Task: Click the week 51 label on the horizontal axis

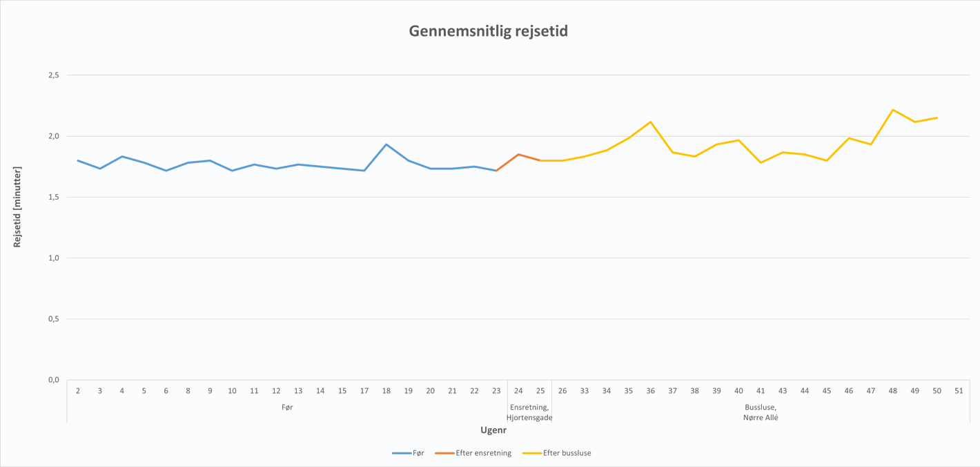Action: pos(959,391)
